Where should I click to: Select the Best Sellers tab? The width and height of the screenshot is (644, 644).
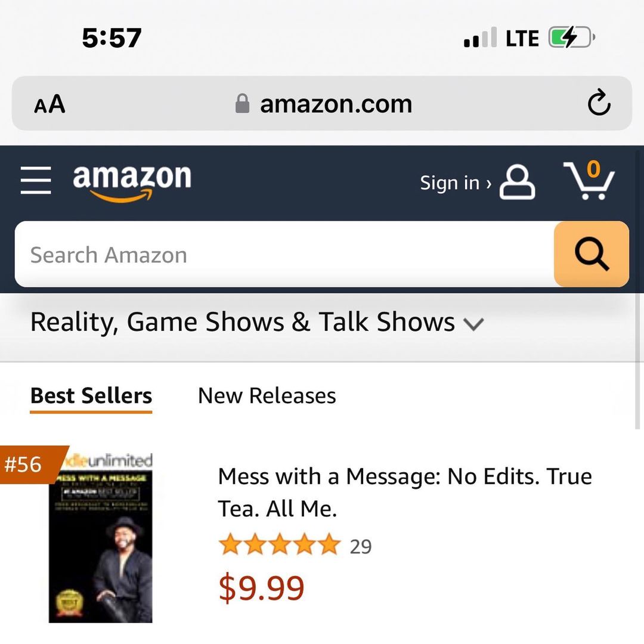click(91, 397)
